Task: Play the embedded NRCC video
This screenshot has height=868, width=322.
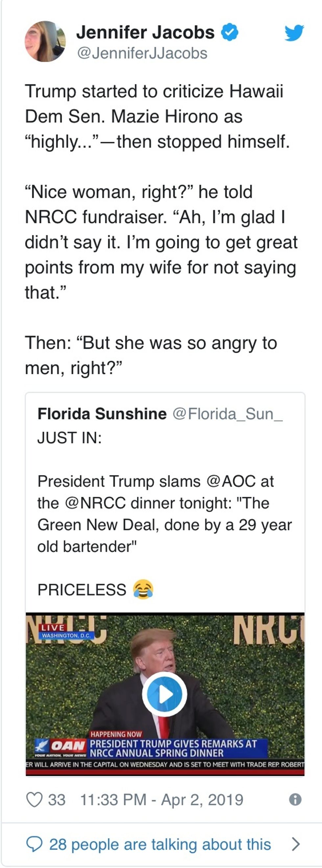Action: click(x=165, y=694)
